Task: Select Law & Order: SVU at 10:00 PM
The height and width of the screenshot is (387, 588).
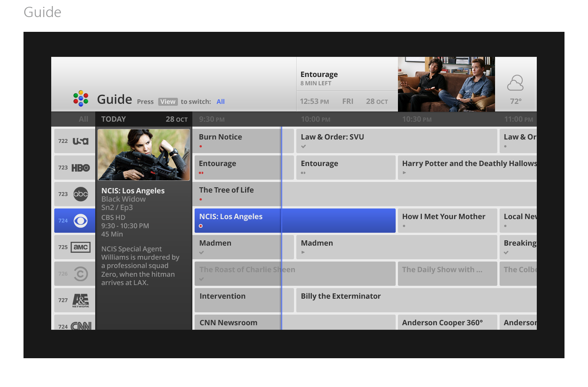Action: 397,141
